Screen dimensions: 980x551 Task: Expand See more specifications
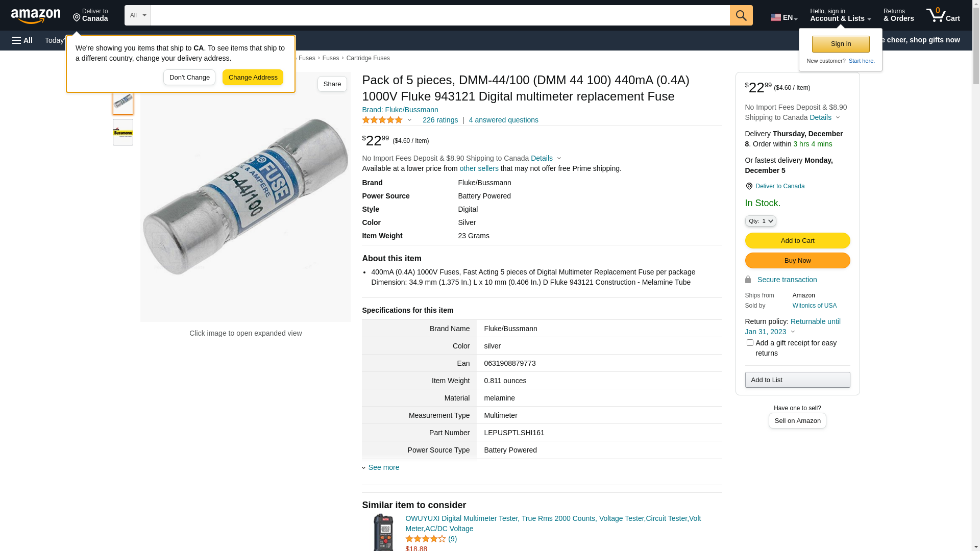[383, 467]
